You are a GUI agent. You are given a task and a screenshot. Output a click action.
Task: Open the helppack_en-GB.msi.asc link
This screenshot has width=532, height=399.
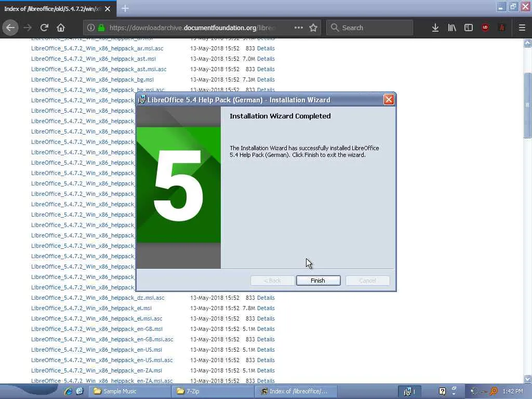pos(102,339)
